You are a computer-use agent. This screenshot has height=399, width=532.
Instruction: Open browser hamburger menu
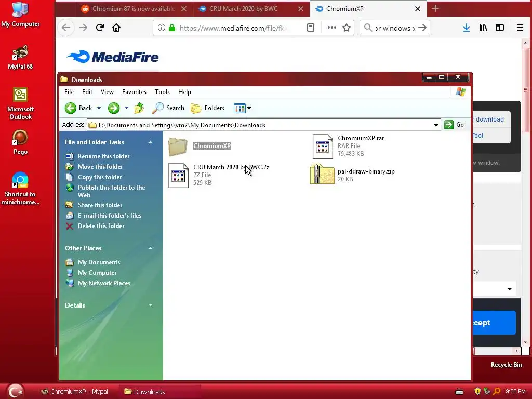(520, 28)
